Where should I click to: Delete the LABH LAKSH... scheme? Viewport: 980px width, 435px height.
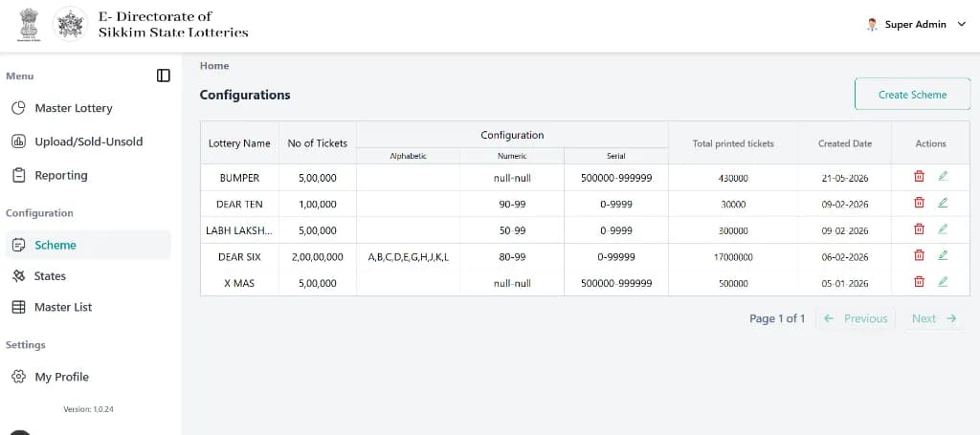(919, 229)
